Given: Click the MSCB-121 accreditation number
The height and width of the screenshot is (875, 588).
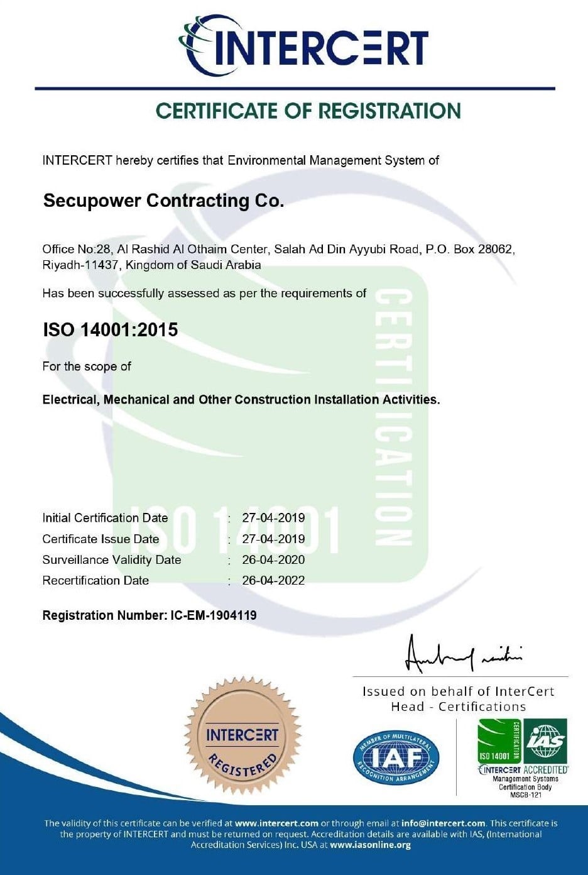Looking at the screenshot, I should tap(525, 795).
